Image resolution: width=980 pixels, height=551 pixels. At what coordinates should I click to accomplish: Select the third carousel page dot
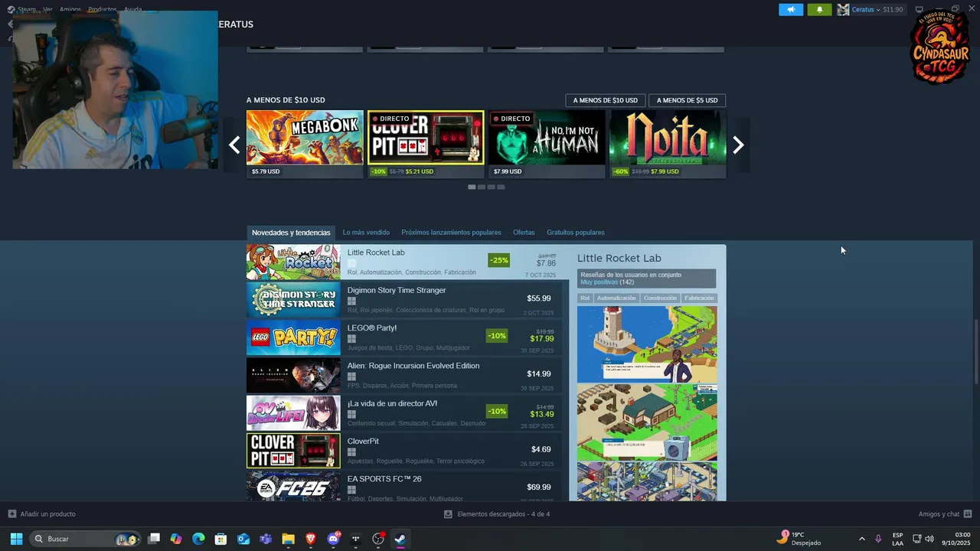492,187
